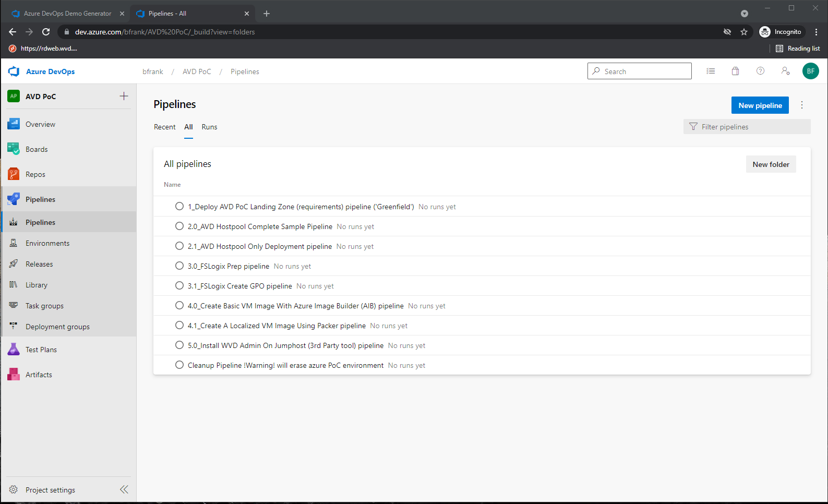The image size is (828, 504).
Task: Open the Overview hub icon
Action: pos(14,124)
